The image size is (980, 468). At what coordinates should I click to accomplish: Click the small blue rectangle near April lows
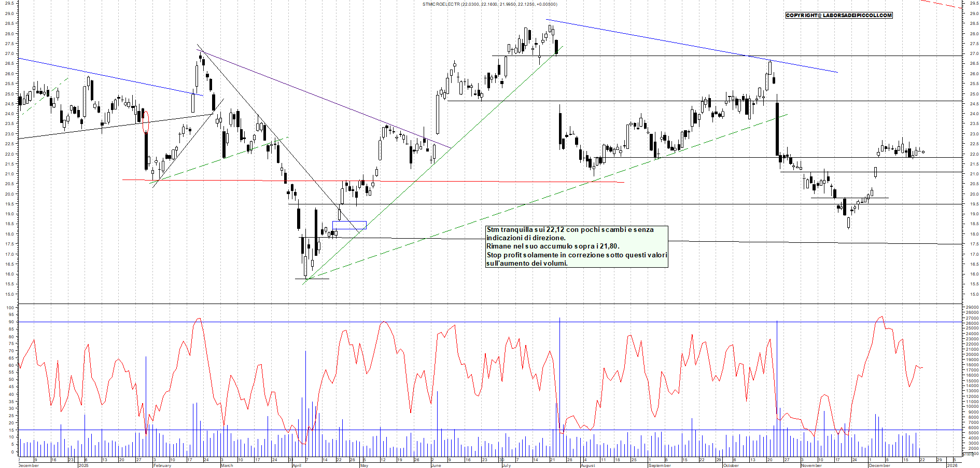click(349, 225)
